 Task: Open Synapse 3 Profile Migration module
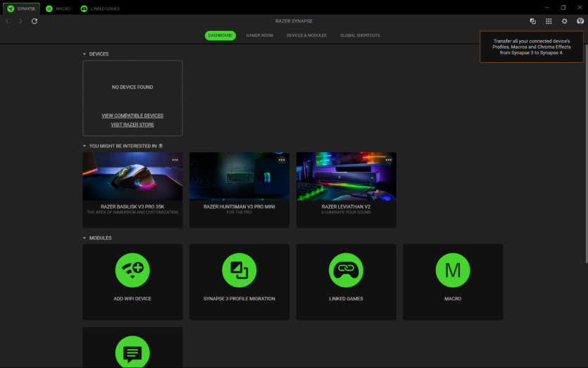coord(239,270)
